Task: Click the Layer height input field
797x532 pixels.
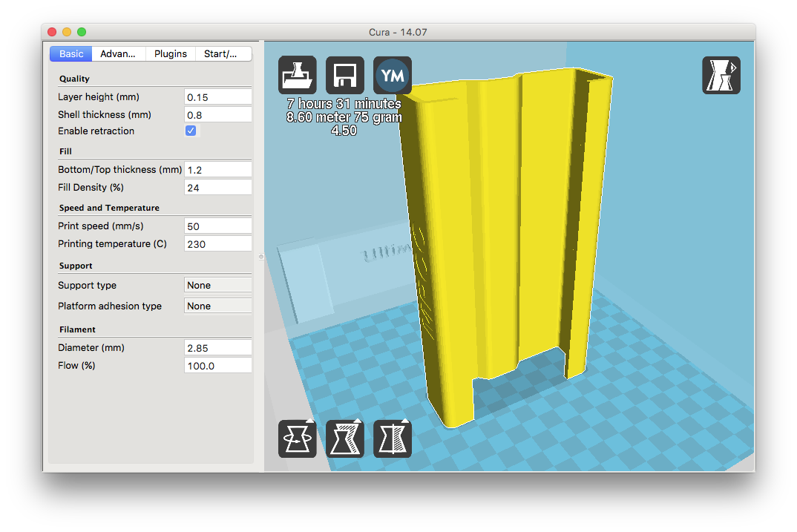Action: [x=217, y=97]
